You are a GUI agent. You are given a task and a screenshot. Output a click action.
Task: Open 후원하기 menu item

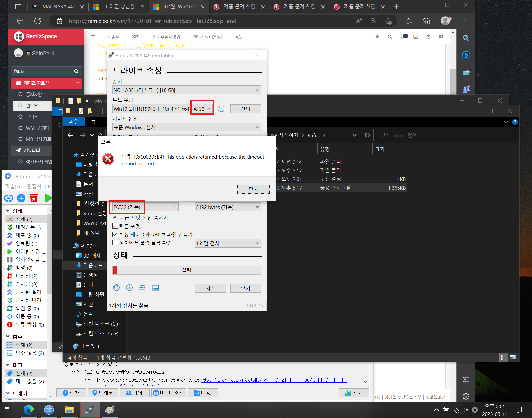(136, 37)
